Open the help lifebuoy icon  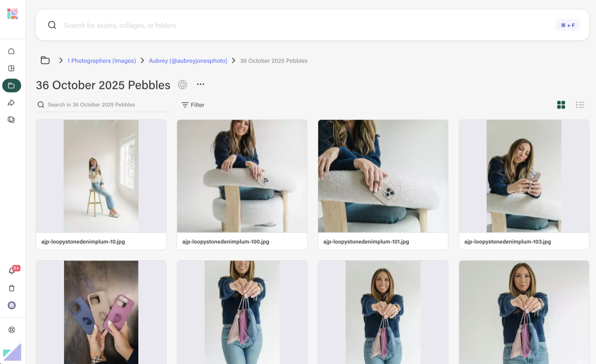click(x=11, y=330)
